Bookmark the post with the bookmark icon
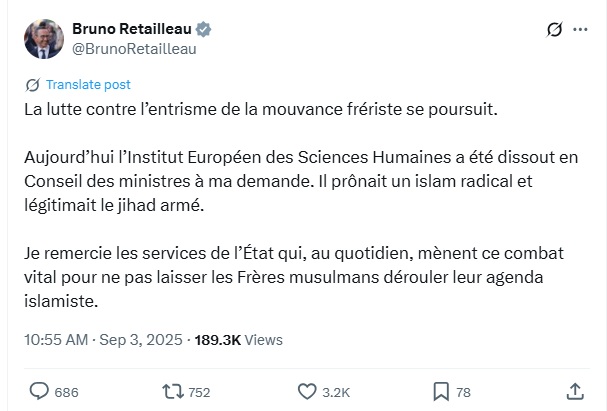Viewport: 607px width, 411px height. [x=441, y=390]
